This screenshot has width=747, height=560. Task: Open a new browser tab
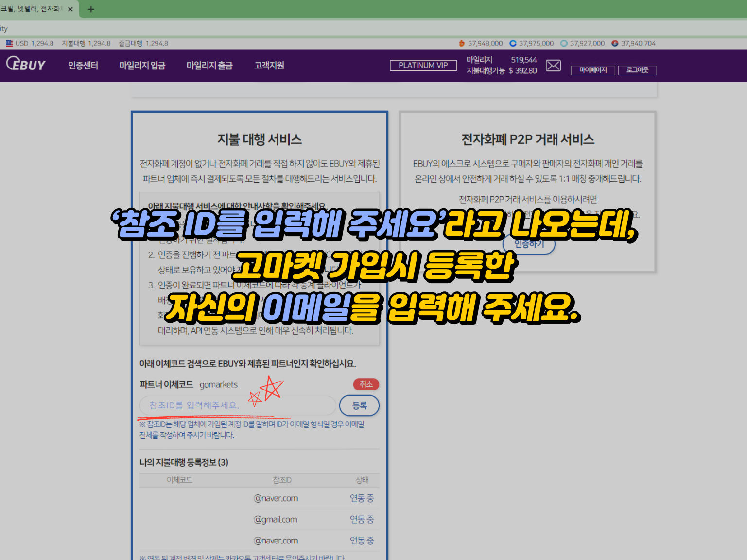pyautogui.click(x=91, y=9)
